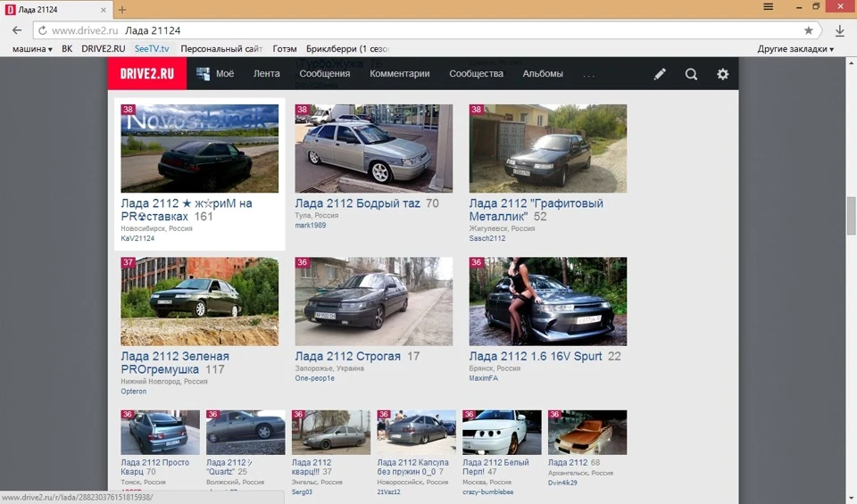Open user Opteron profile
This screenshot has height=504, width=857.
click(133, 392)
